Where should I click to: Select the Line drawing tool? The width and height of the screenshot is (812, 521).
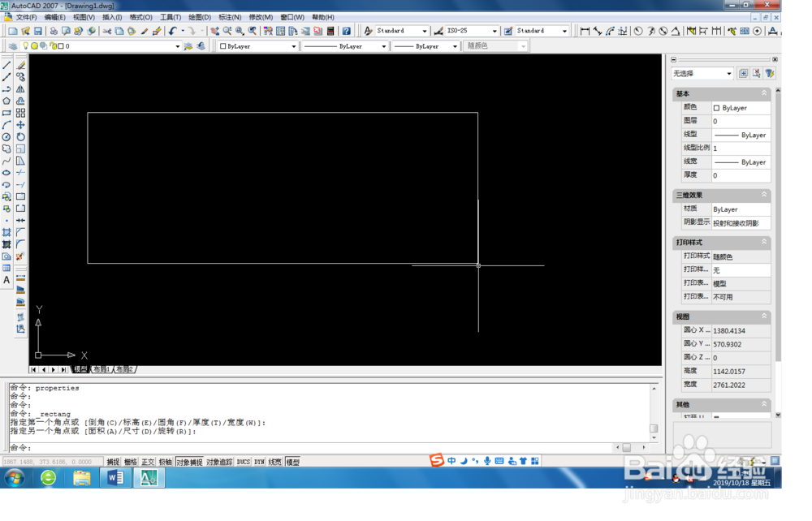coord(6,66)
